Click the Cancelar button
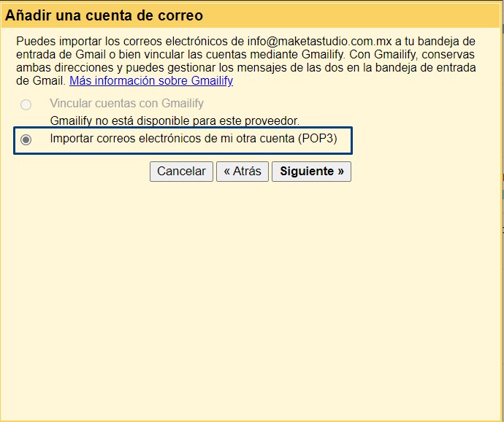Image resolution: width=504 pixels, height=422 pixels. [181, 172]
